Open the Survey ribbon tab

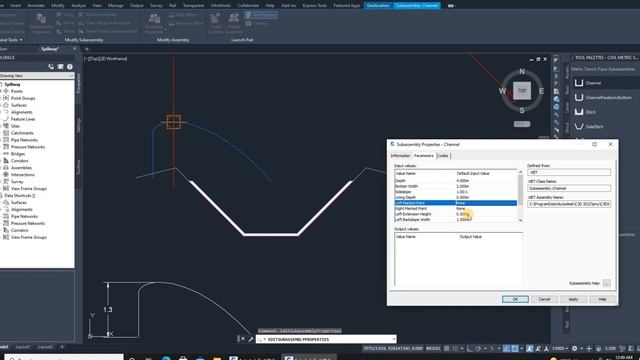(x=156, y=6)
